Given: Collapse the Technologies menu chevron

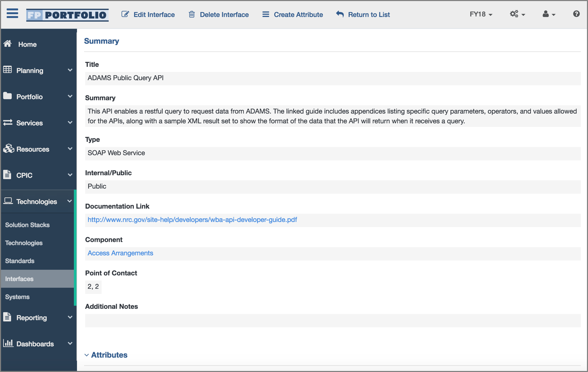Looking at the screenshot, I should [70, 201].
